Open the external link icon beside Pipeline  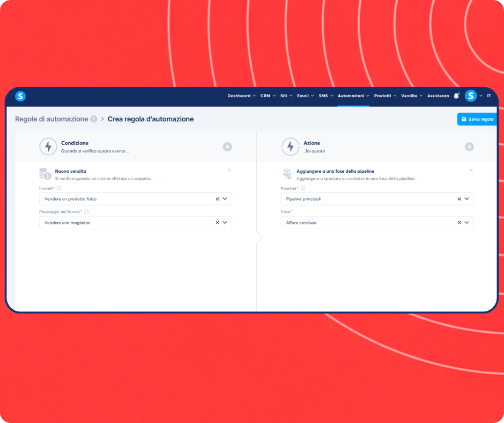pos(303,188)
